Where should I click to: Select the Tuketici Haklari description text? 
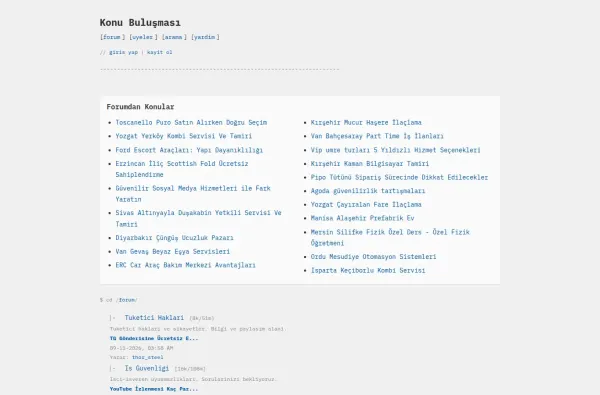point(198,329)
